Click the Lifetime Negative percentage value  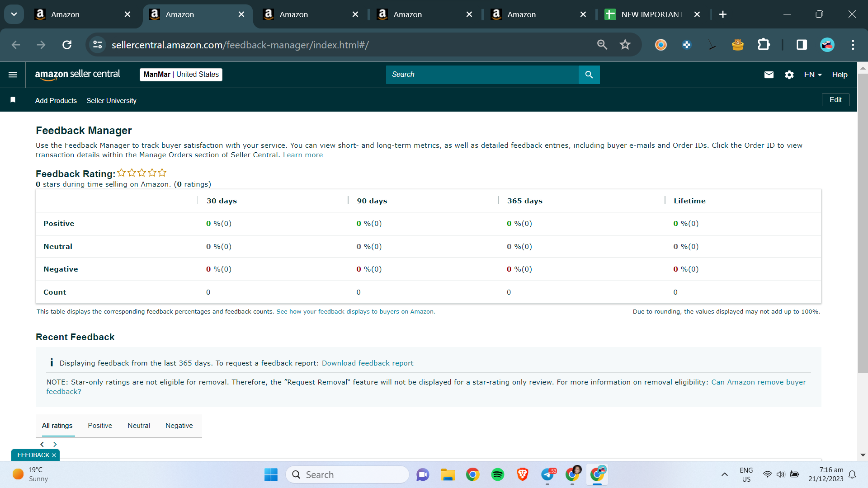point(686,269)
